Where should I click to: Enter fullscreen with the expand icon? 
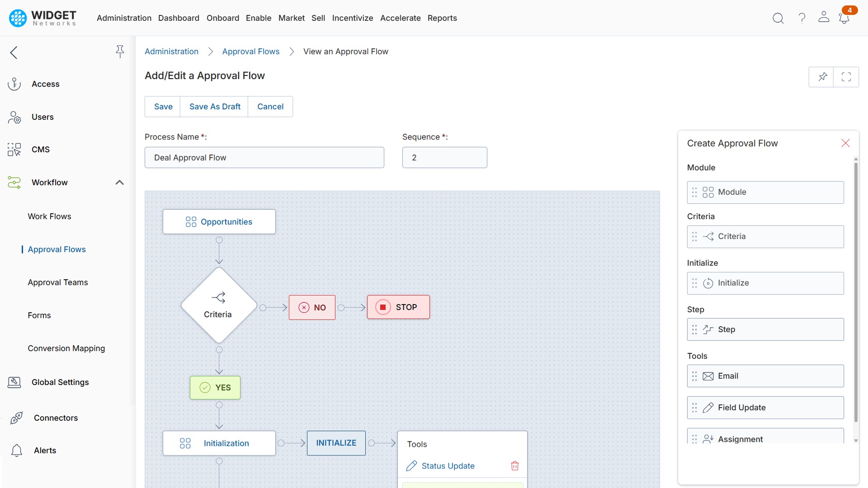click(x=846, y=77)
